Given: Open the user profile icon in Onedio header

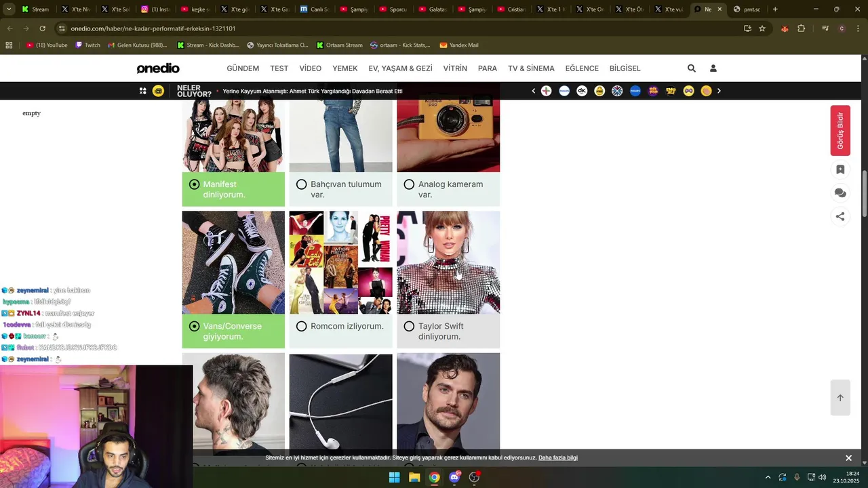Looking at the screenshot, I should point(713,68).
